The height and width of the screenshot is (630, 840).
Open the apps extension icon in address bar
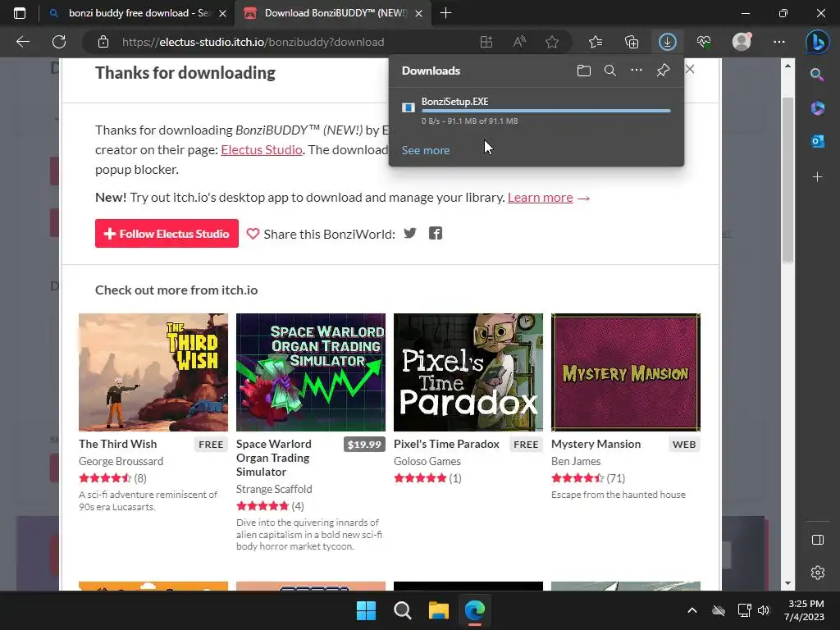(486, 42)
